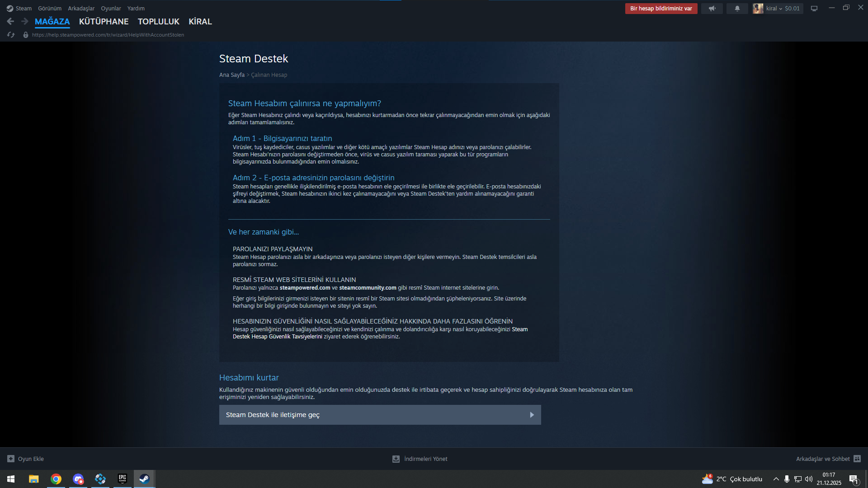868x488 pixels.
Task: Open the weather widget showing 2°C
Action: click(x=732, y=479)
